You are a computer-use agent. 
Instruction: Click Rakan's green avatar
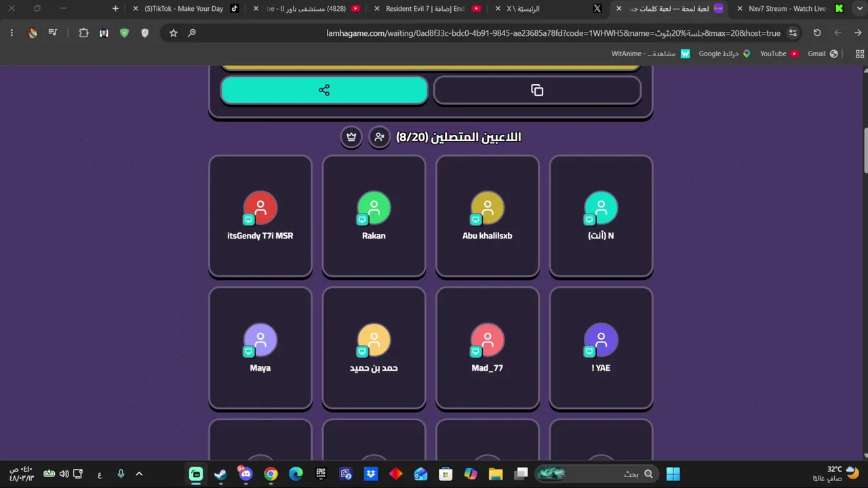click(374, 207)
